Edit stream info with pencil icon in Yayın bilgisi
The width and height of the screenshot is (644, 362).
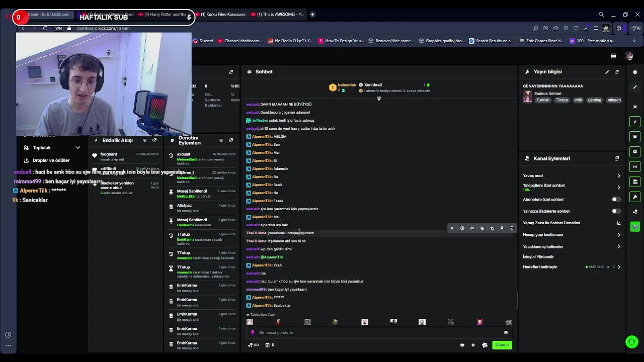[607, 72]
